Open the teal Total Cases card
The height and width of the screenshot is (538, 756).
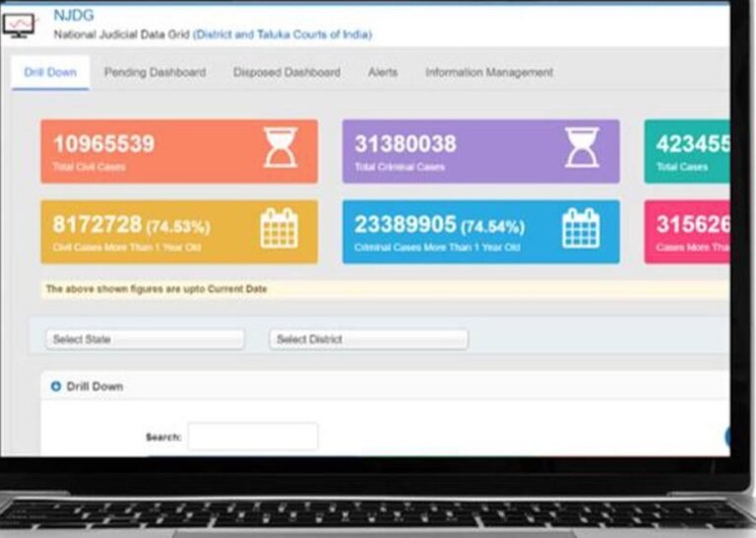tap(687, 151)
